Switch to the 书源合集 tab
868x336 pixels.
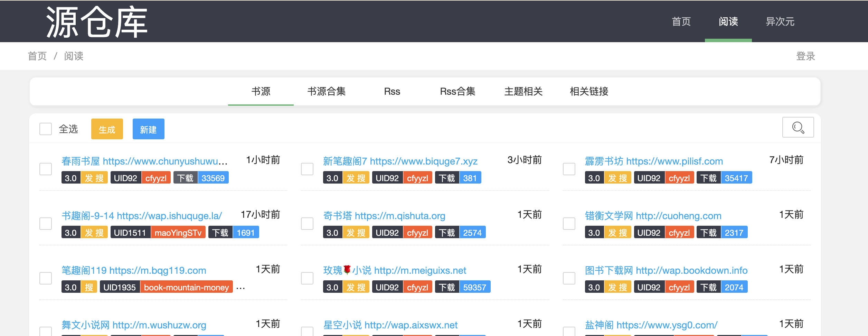click(x=327, y=92)
